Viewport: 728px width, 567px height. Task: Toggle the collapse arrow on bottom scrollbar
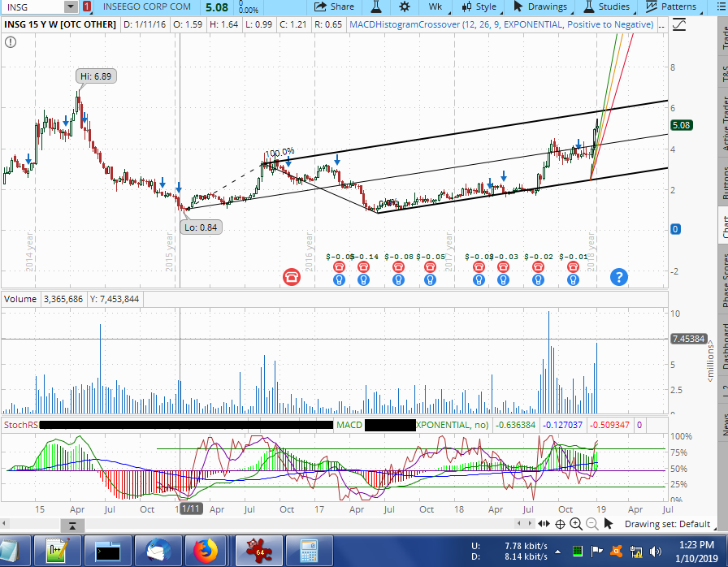[71, 526]
